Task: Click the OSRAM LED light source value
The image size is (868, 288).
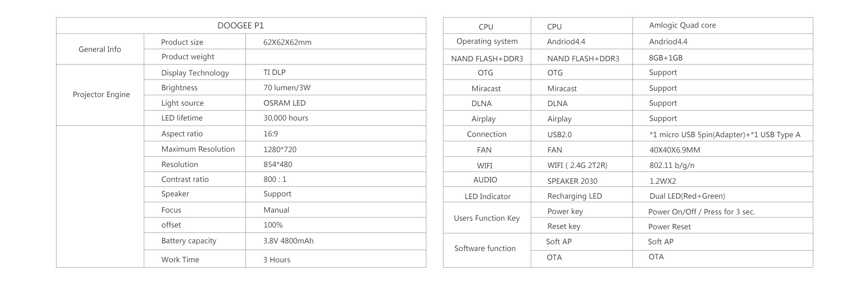Action: (x=284, y=103)
